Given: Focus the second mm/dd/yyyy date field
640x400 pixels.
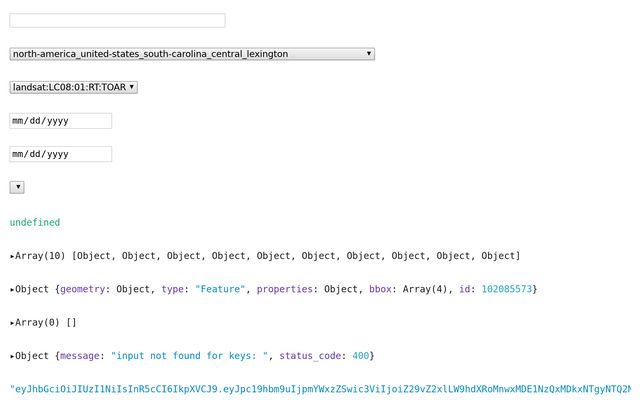Looking at the screenshot, I should (60, 154).
